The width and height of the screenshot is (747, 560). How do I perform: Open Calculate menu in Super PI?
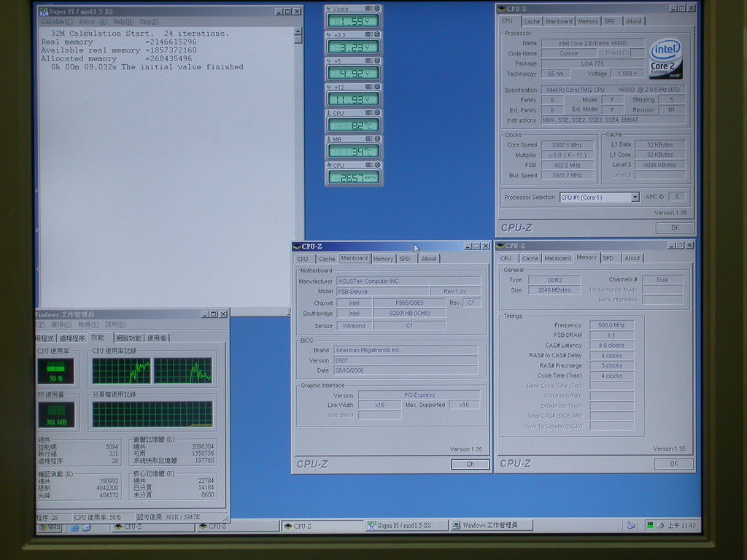[56, 22]
